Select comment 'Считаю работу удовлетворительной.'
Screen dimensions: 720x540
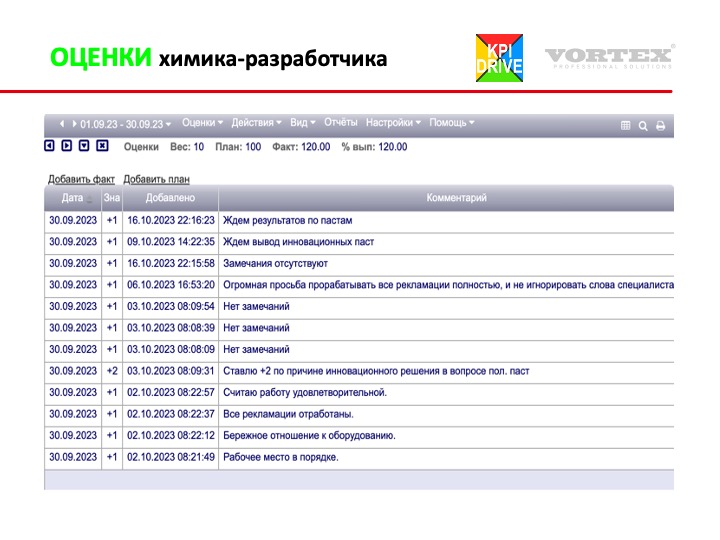pos(305,393)
